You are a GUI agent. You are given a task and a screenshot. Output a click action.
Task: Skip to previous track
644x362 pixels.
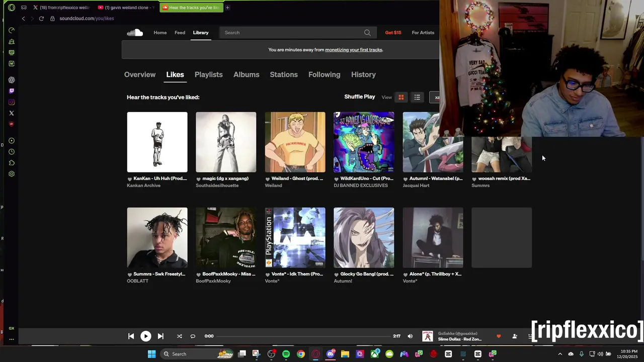131,336
